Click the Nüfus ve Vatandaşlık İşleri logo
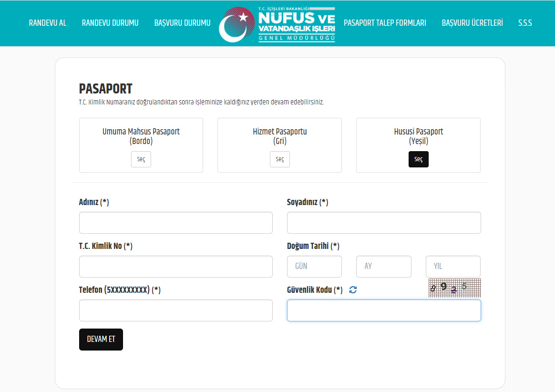The height and width of the screenshot is (392, 555). click(277, 24)
